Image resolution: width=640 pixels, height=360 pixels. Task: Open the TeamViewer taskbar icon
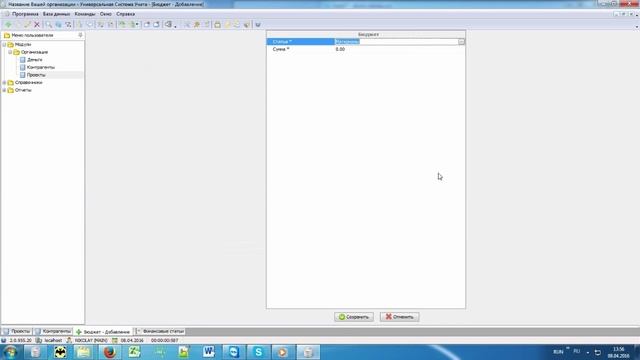point(233,352)
